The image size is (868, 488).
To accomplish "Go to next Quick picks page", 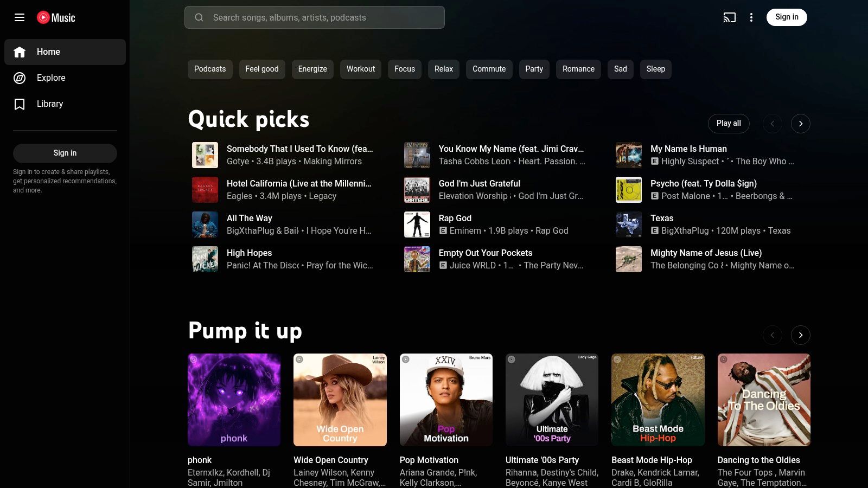I will click(801, 124).
